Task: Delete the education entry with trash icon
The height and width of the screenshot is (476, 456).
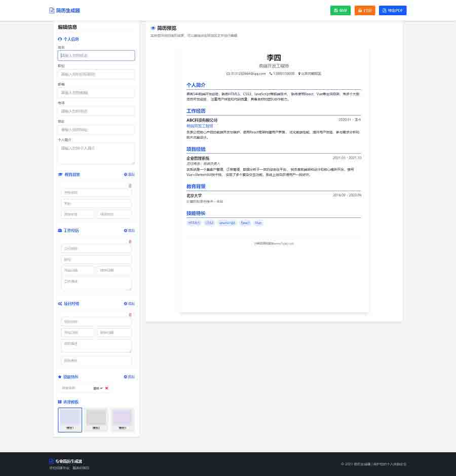Action: point(130,186)
